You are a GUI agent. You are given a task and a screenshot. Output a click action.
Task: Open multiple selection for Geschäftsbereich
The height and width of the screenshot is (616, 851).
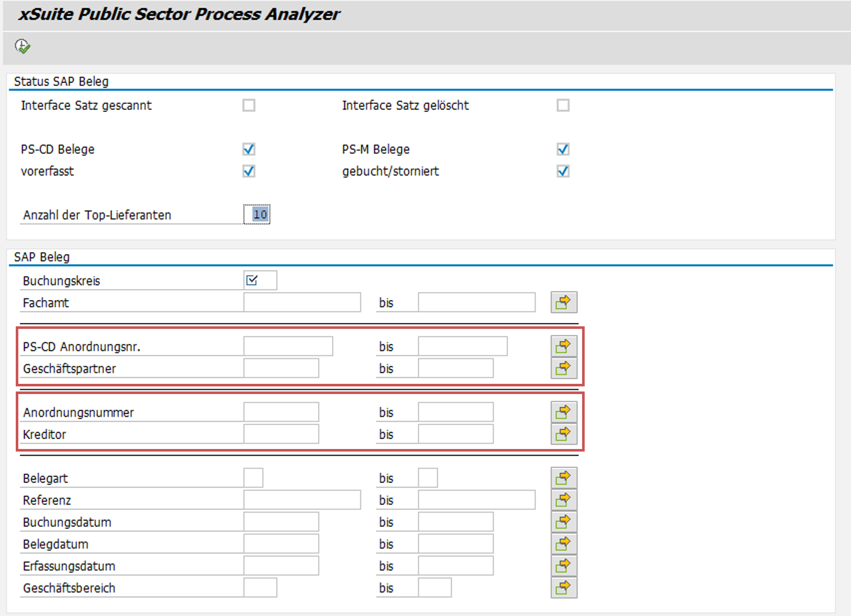pos(563,587)
